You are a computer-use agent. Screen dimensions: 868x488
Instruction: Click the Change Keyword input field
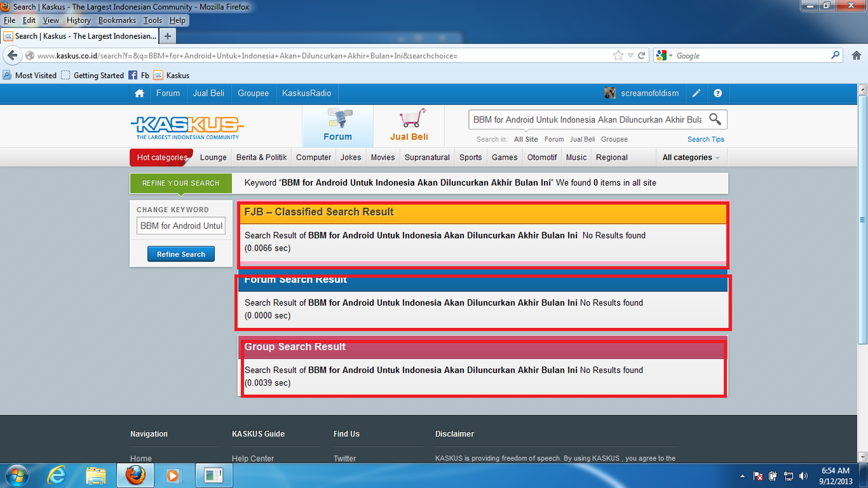click(181, 226)
